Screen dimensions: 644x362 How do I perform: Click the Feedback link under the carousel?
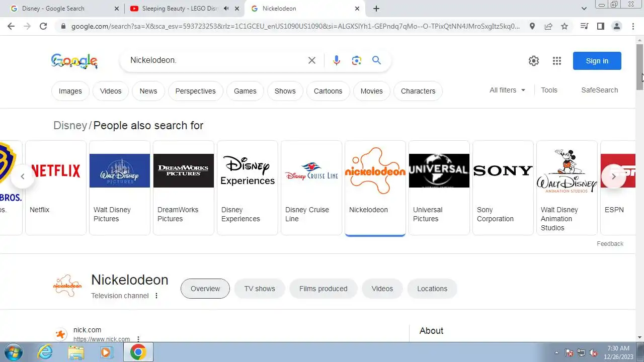[610, 244]
